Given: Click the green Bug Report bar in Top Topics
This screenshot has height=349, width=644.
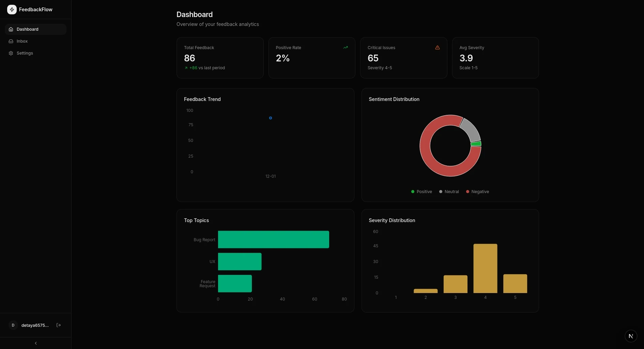Looking at the screenshot, I should (274, 239).
